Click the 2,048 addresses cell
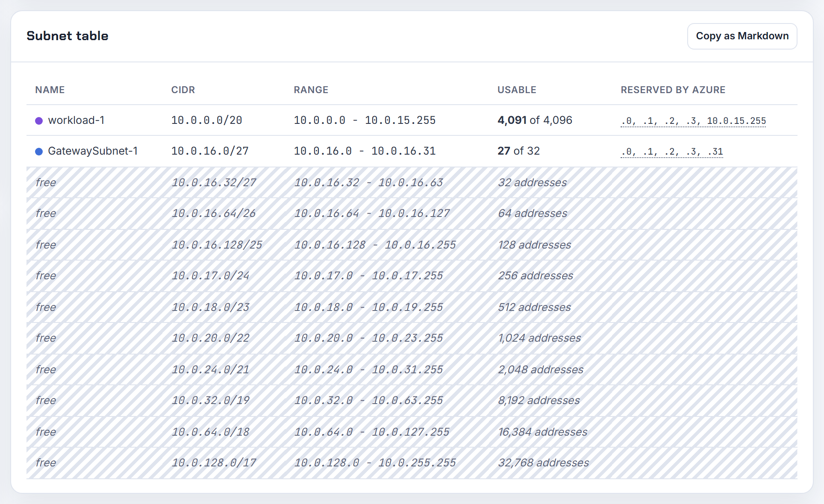The image size is (824, 504). [541, 370]
